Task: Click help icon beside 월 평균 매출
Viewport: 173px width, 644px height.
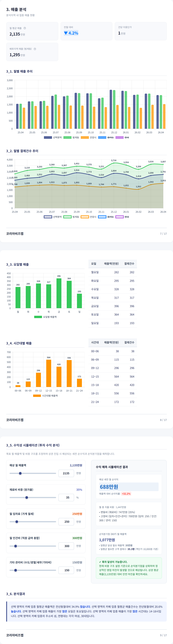Action: [25, 28]
